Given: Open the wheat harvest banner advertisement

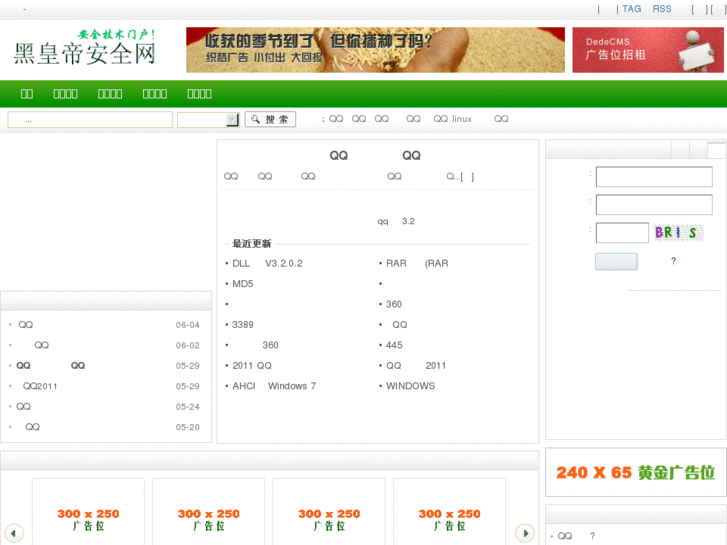Looking at the screenshot, I should 375,50.
